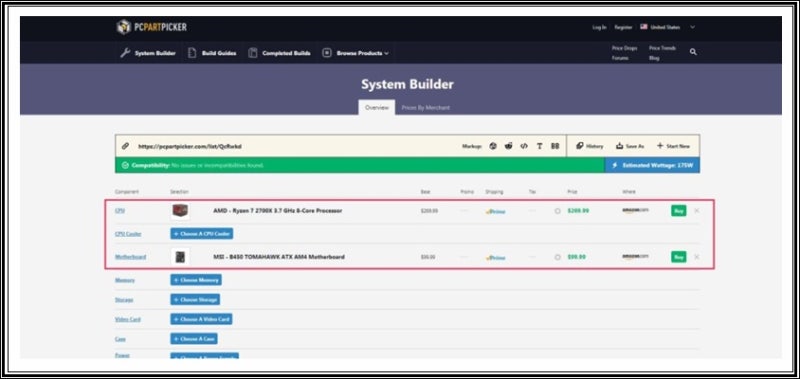The height and width of the screenshot is (379, 800).
Task: Select the plain text markup icon
Action: [x=539, y=146]
